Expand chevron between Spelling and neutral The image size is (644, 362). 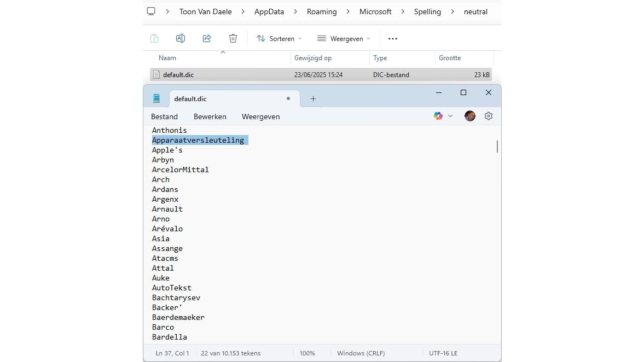[x=452, y=11]
